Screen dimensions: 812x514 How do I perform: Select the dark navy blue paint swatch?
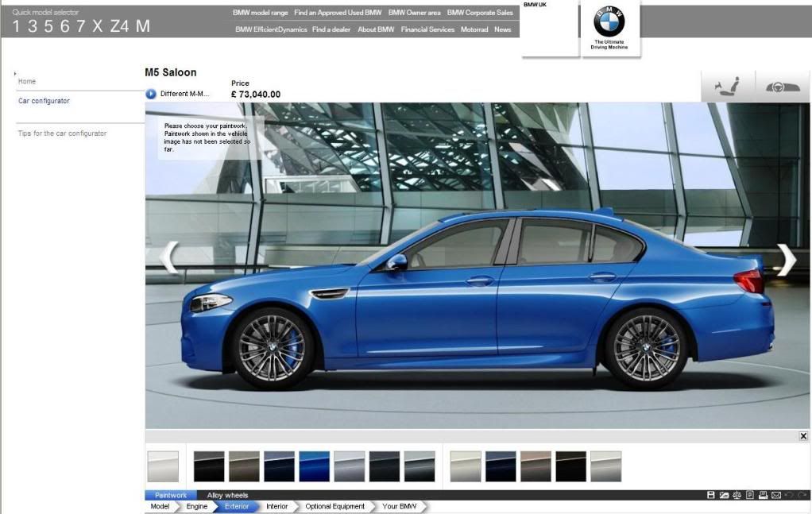(279, 466)
